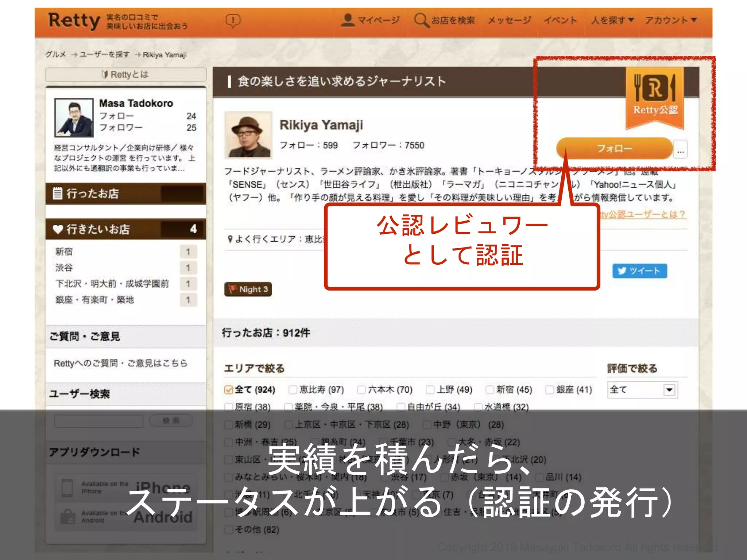Screen dimensions: 747x560
Task: Click the Retty公認 badge
Action: pos(655,98)
